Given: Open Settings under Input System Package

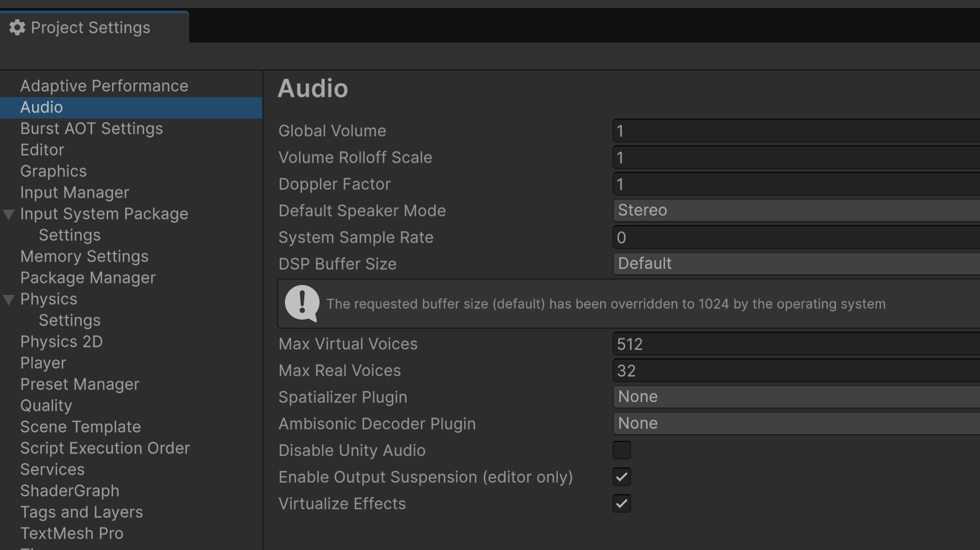Looking at the screenshot, I should pyautogui.click(x=69, y=235).
